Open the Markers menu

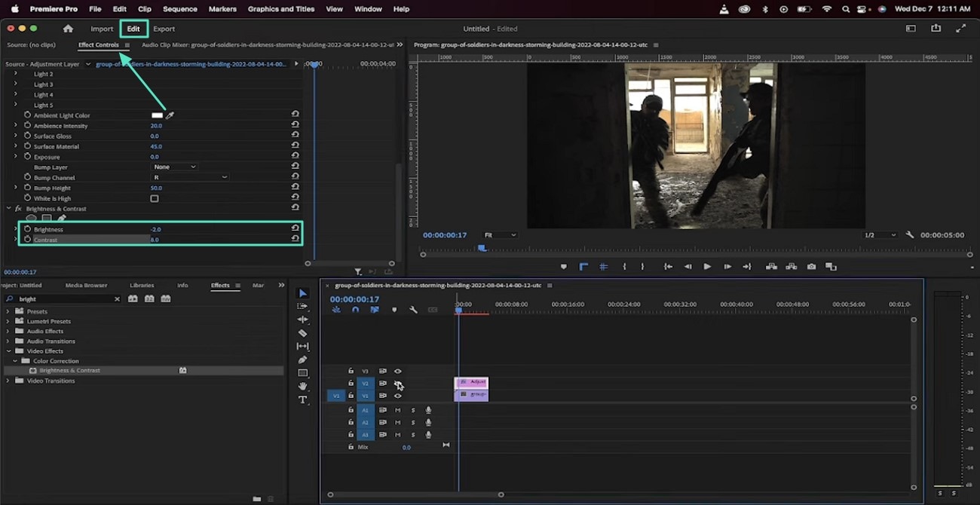(222, 9)
